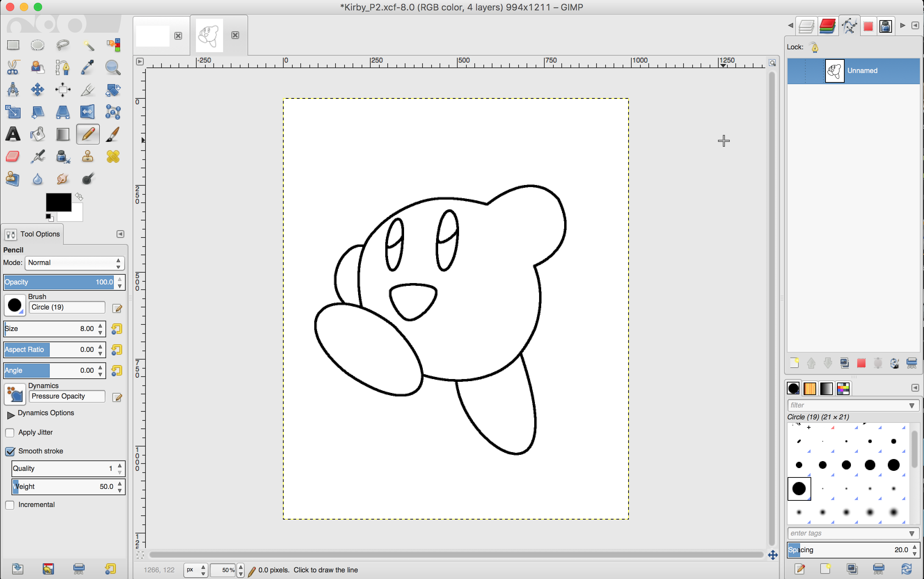Viewport: 924px width, 579px height.
Task: Create a new path in Paths dialog
Action: click(x=794, y=363)
